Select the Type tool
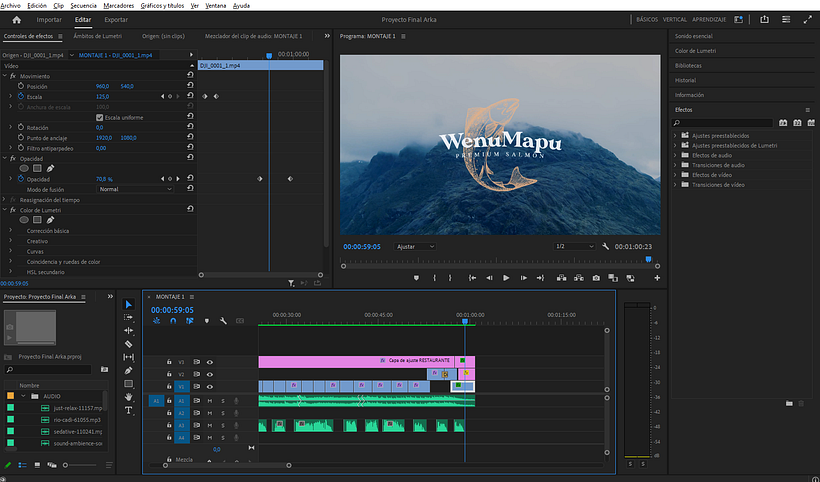This screenshot has height=482, width=820. pos(129,410)
